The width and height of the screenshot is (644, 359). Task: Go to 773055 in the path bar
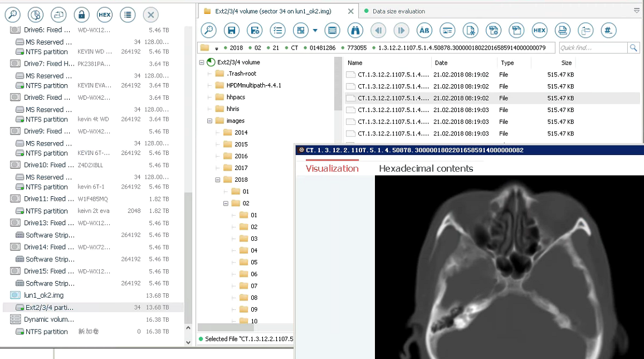357,48
